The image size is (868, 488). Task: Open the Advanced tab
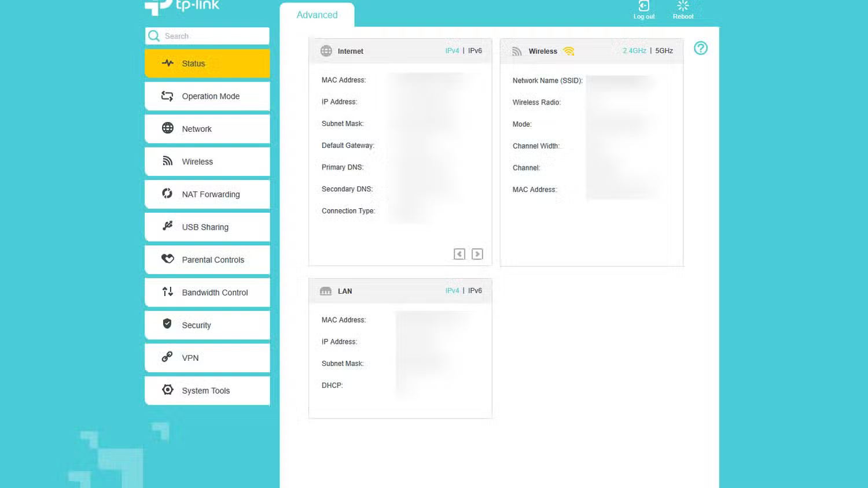(x=317, y=15)
